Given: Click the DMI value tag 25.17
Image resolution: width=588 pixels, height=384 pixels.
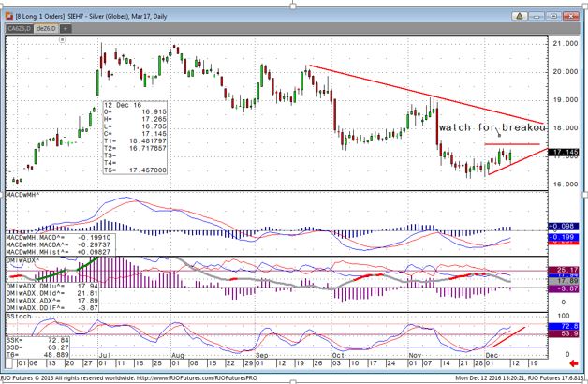Looking at the screenshot, I should (x=564, y=270).
